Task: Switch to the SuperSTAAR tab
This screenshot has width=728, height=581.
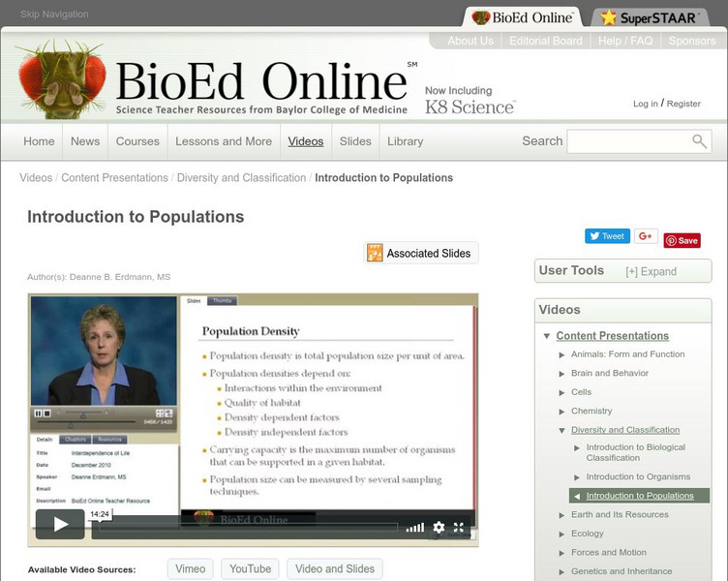Action: 651,17
